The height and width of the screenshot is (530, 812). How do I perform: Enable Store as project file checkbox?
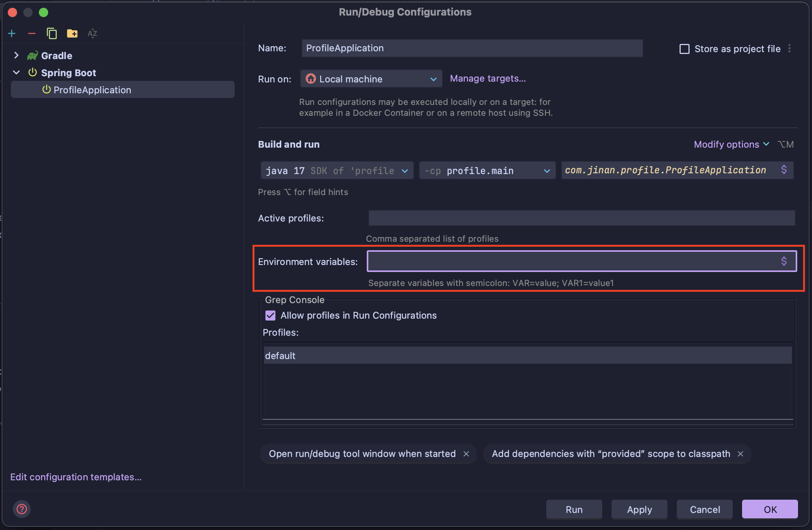click(x=684, y=49)
